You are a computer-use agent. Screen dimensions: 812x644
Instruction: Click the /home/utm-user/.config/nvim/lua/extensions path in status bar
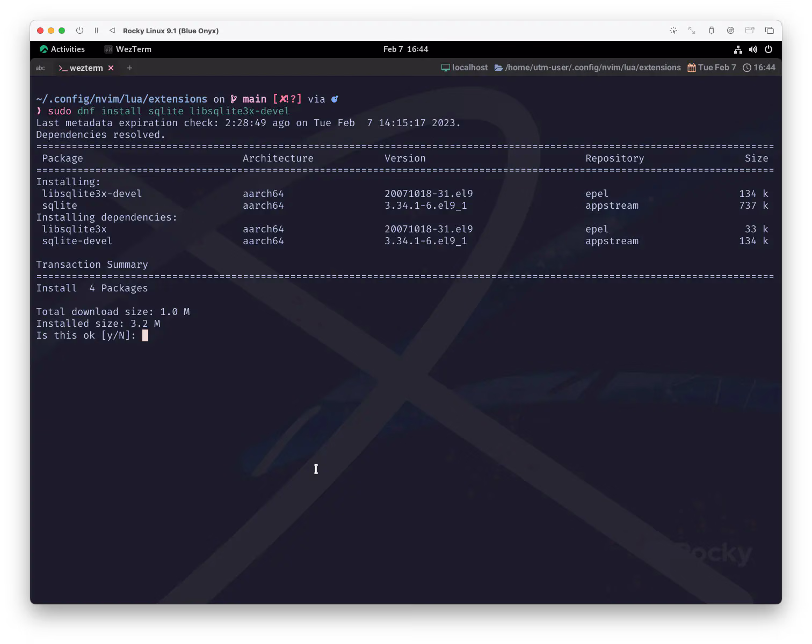tap(588, 68)
